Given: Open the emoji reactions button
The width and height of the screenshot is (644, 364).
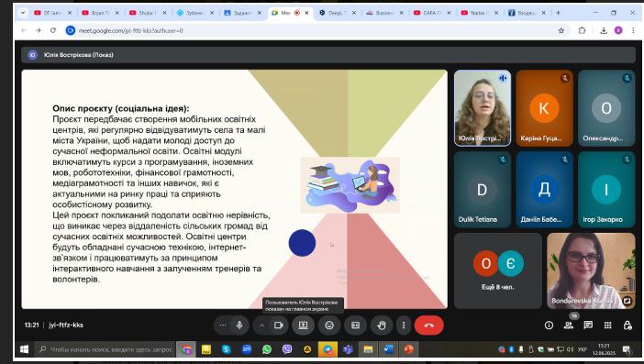Looking at the screenshot, I should 329,325.
